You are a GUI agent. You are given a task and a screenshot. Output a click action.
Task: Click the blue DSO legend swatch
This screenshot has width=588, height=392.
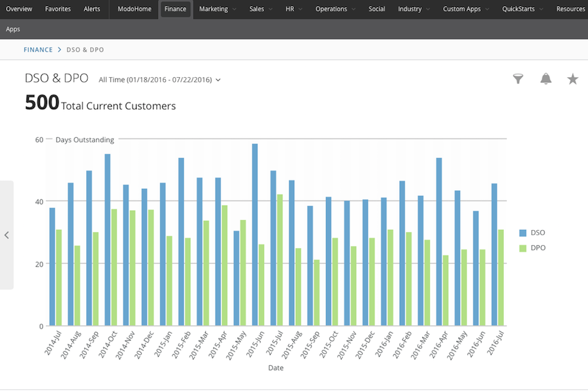[523, 233]
